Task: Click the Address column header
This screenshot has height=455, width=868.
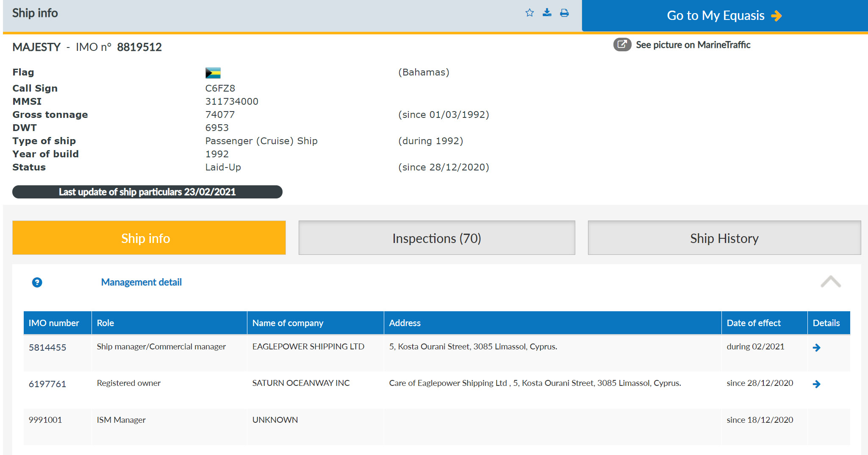Action: click(553, 323)
